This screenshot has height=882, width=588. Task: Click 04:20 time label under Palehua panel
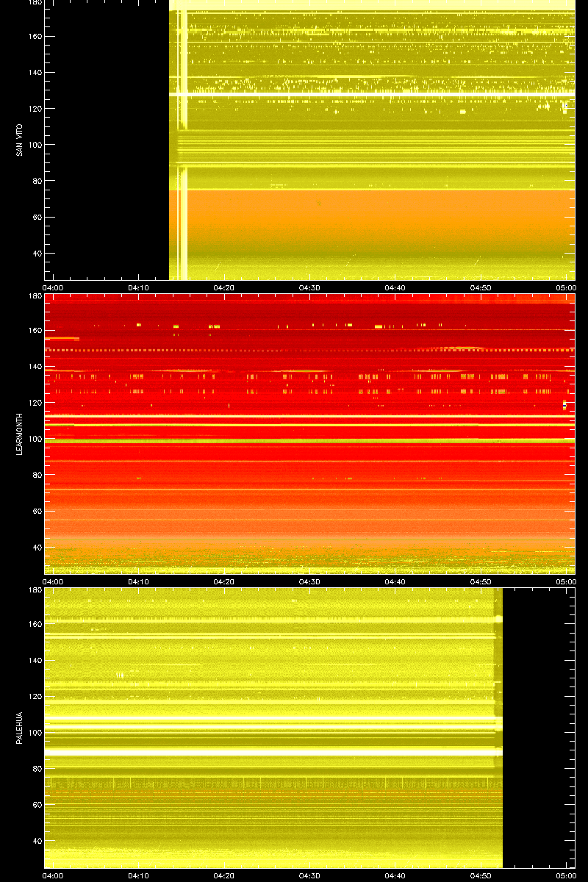click(224, 875)
